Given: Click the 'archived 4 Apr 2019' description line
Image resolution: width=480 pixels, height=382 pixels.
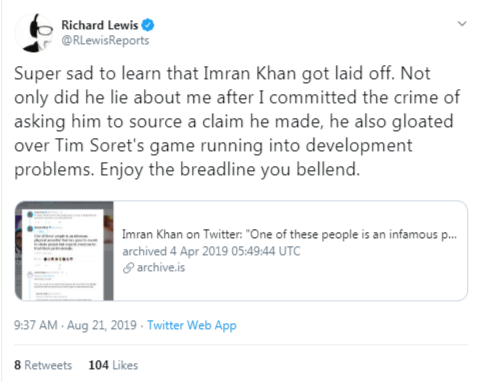Looking at the screenshot, I should (211, 251).
